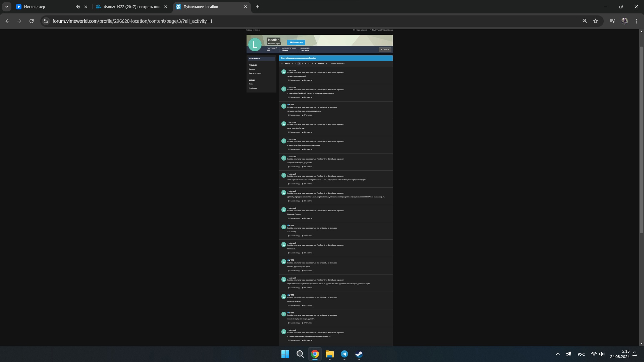Open Steam from the taskbar
Screen dimensions: 644x362
click(359, 354)
